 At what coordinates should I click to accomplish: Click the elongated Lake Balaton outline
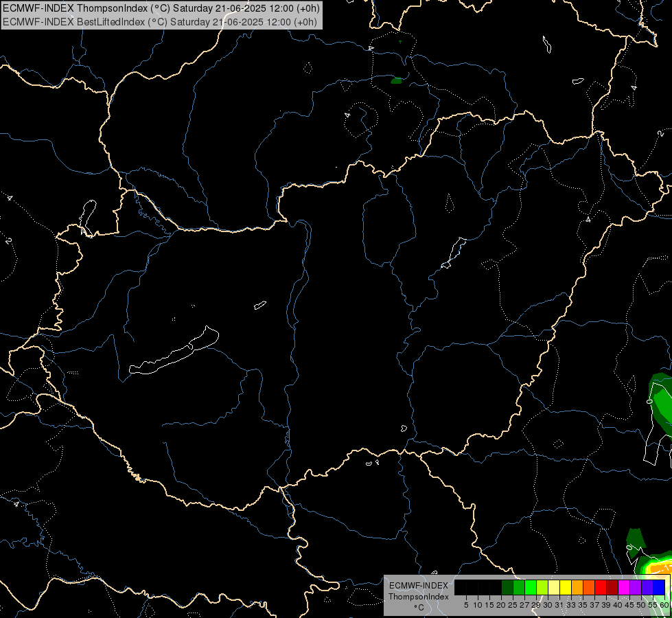(x=174, y=356)
